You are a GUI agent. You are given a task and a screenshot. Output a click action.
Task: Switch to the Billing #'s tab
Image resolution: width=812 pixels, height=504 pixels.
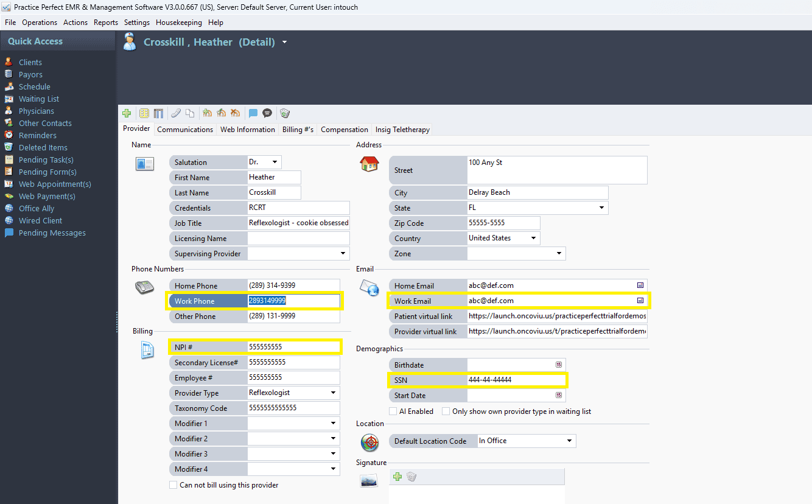click(298, 130)
